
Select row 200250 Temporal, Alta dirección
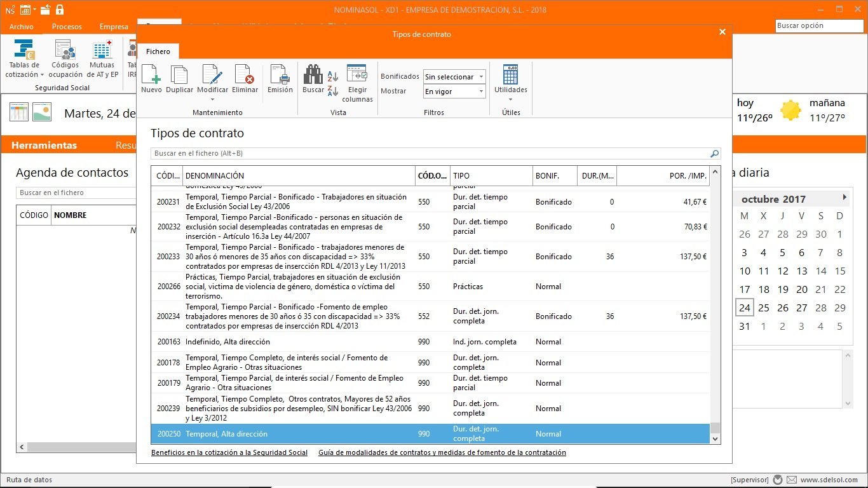coord(430,434)
